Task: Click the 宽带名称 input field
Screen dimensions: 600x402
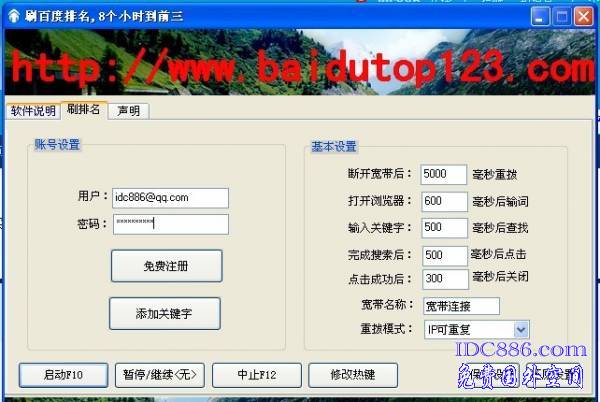Action: (x=460, y=305)
